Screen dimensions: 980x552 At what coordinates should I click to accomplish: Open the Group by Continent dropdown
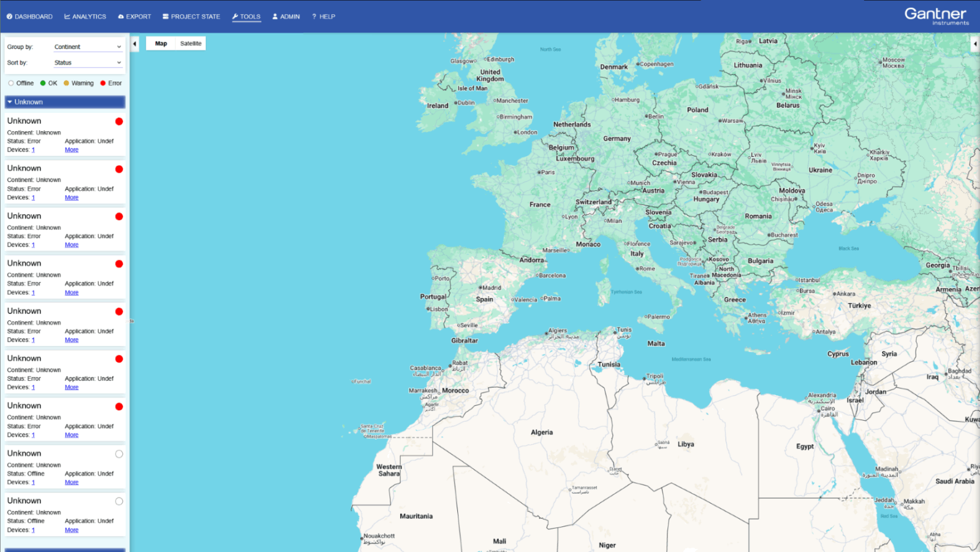tap(88, 47)
